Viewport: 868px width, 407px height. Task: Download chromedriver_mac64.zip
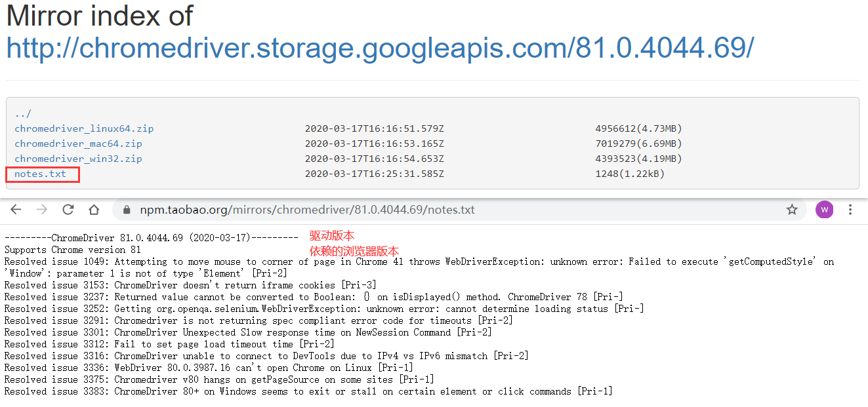[78, 144]
